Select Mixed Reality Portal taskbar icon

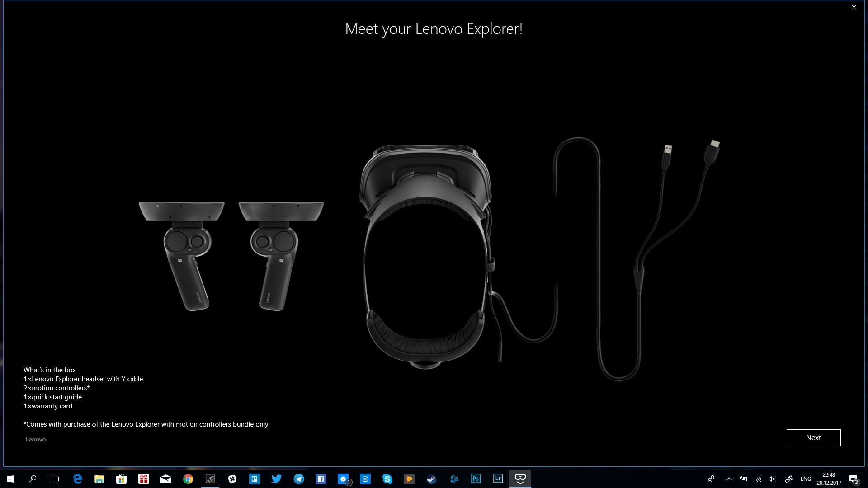coord(520,479)
